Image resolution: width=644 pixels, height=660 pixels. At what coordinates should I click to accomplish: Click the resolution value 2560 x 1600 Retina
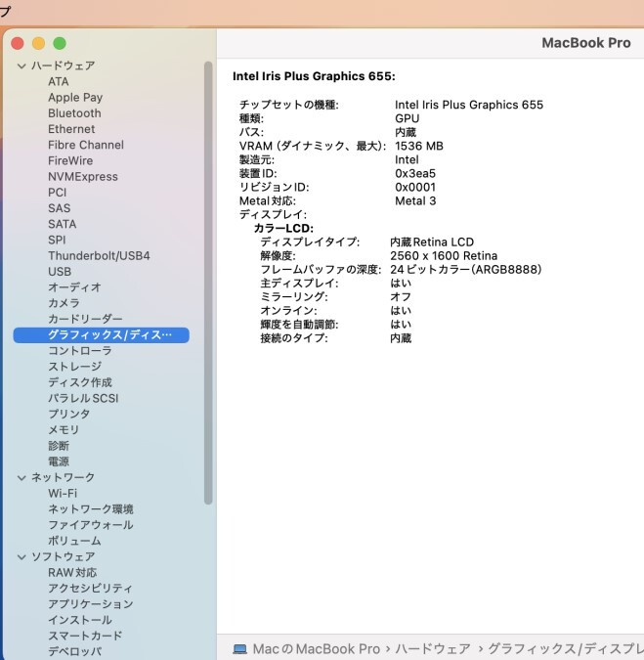tap(444, 255)
